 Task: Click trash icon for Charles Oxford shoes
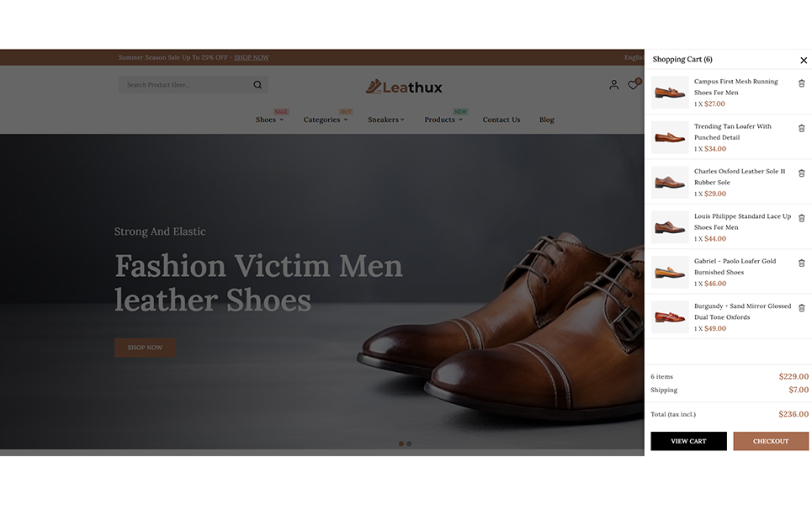pos(801,173)
